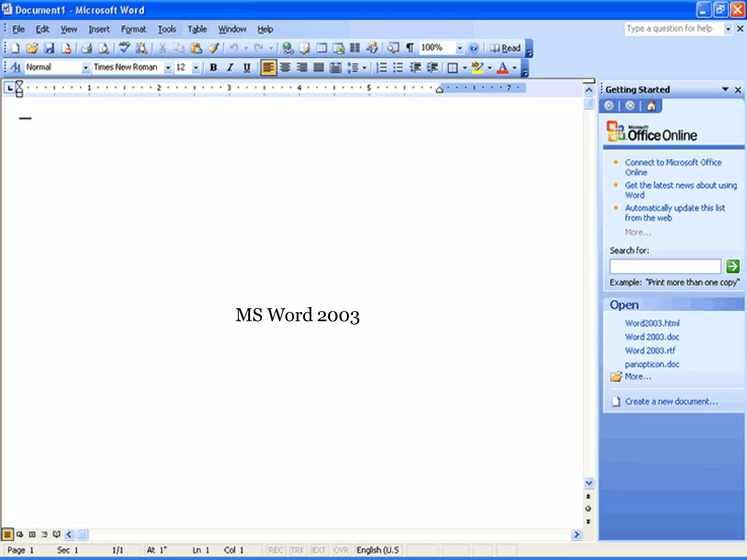
Task: Click the horizontal ruler right indent marker
Action: click(440, 90)
